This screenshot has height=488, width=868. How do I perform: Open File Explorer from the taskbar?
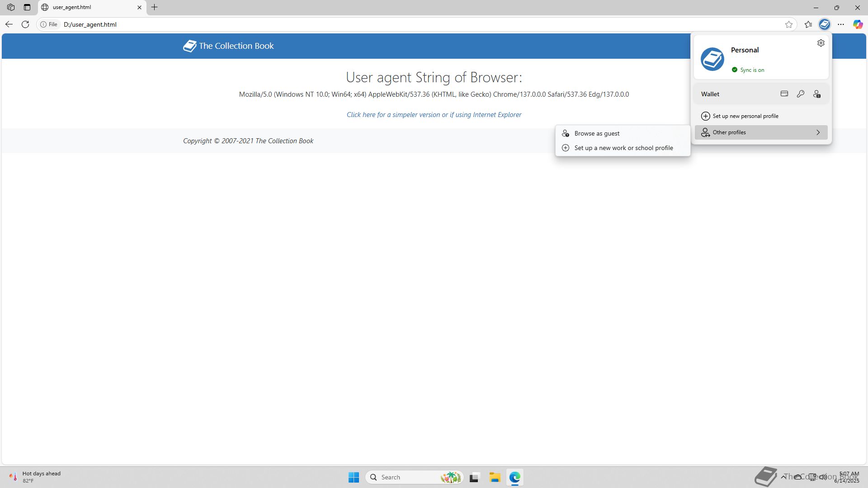pyautogui.click(x=495, y=477)
